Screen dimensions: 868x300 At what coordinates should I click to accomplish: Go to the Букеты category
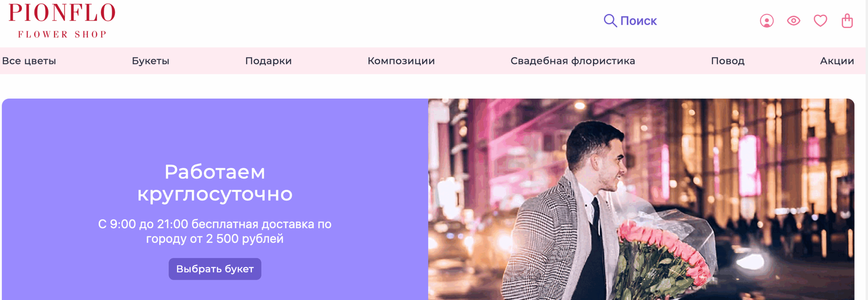pos(151,61)
